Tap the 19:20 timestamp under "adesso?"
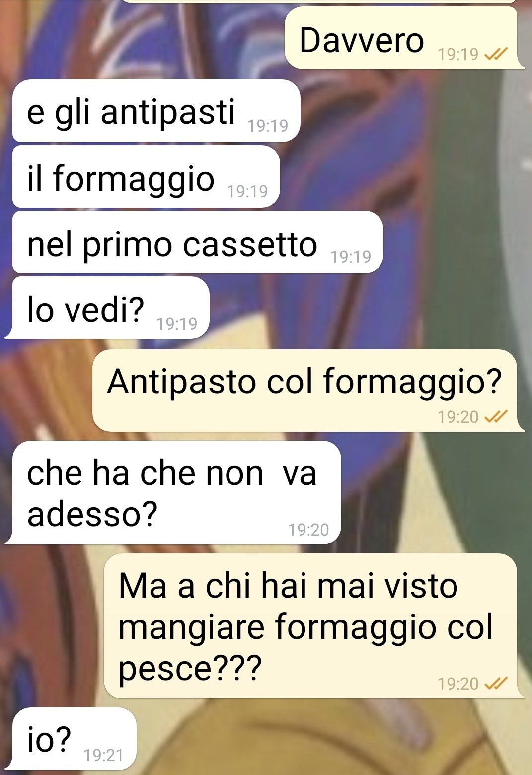Viewport: 532px width, 775px height. click(x=308, y=530)
